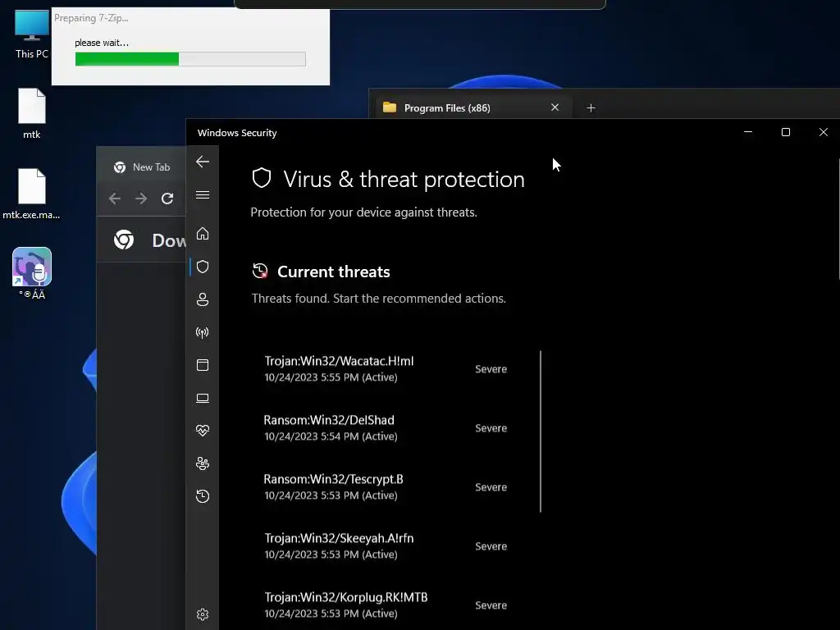The image size is (840, 630).
Task: Reload the Chrome page
Action: [167, 199]
